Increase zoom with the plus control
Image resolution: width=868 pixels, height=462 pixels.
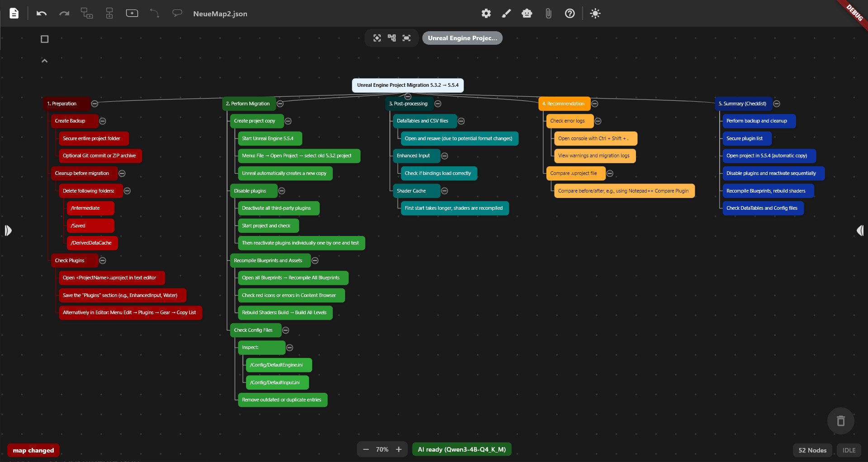pyautogui.click(x=398, y=449)
